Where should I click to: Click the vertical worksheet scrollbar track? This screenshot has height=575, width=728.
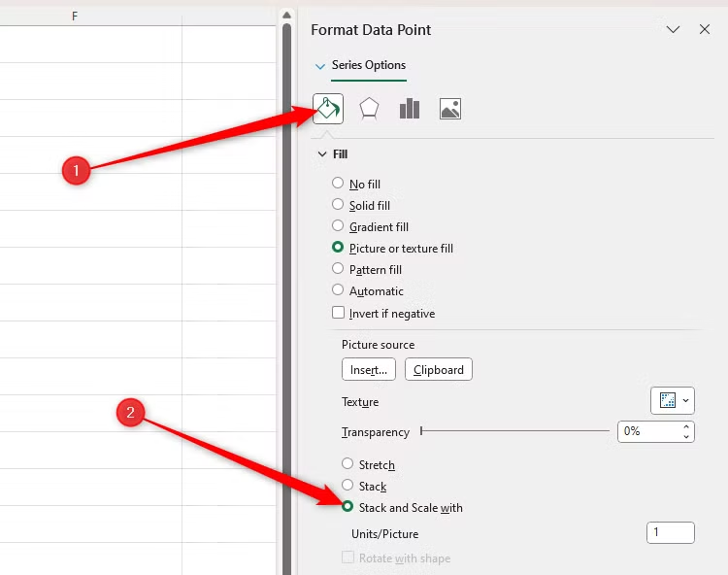pos(287,297)
